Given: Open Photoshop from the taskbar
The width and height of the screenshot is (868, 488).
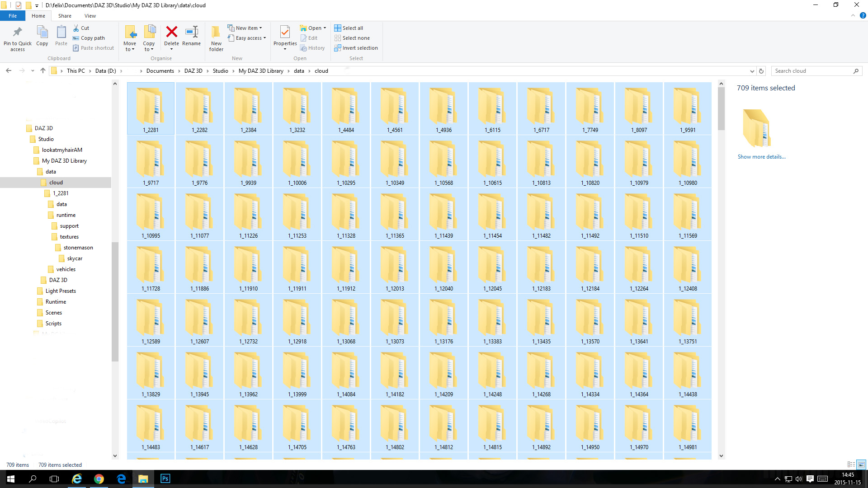Looking at the screenshot, I should click(165, 479).
